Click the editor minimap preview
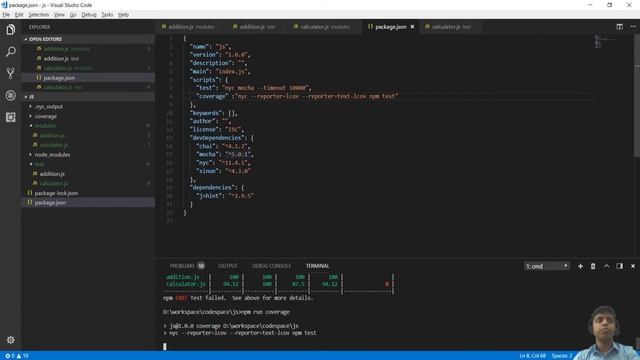 click(606, 41)
